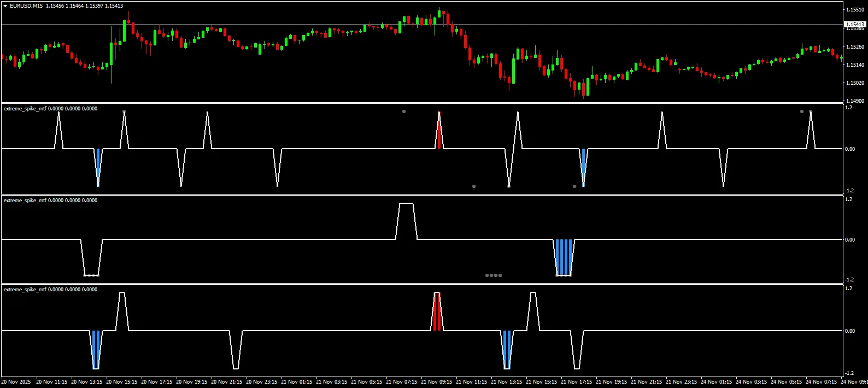Click the 24 Nov 01:15 time label
This screenshot has width=868, height=388.
click(716, 382)
